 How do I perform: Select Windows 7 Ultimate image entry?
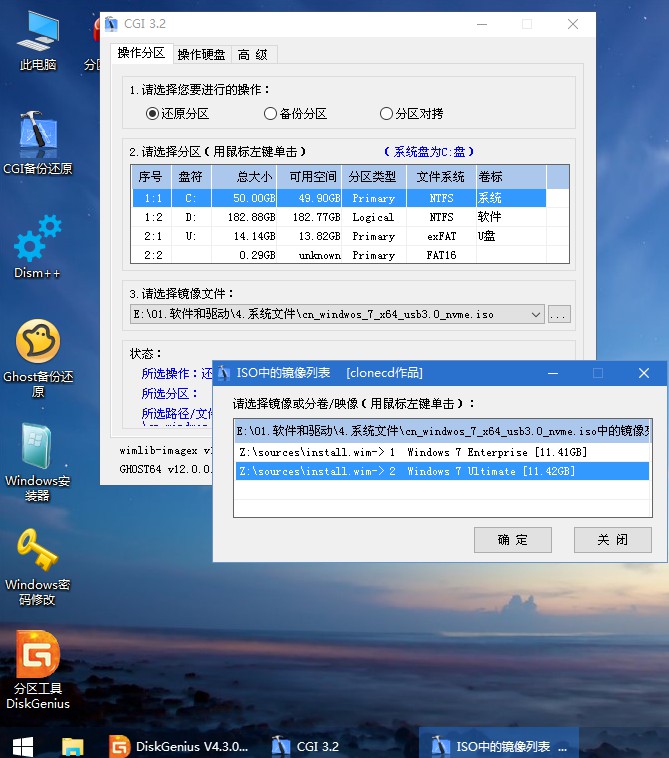(x=442, y=471)
